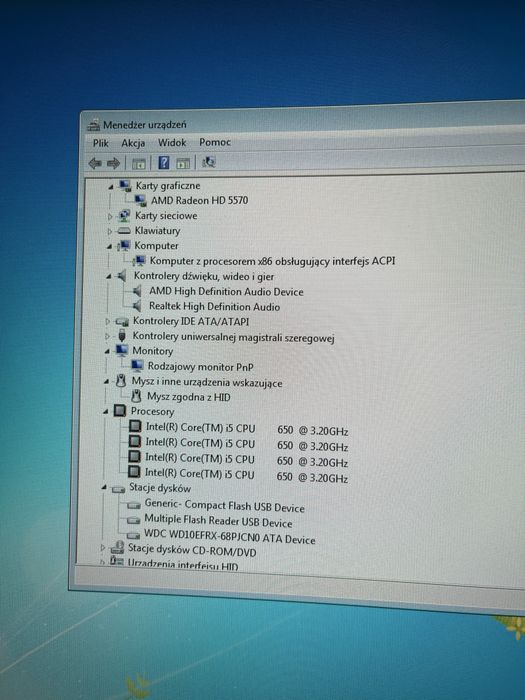Select WDC WD10EFRX-68PJCN0 ATA Device
Image resolution: width=525 pixels, height=700 pixels.
[229, 537]
